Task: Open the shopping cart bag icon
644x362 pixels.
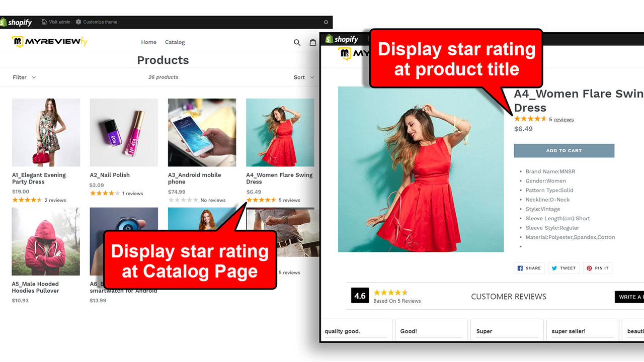Action: point(313,42)
